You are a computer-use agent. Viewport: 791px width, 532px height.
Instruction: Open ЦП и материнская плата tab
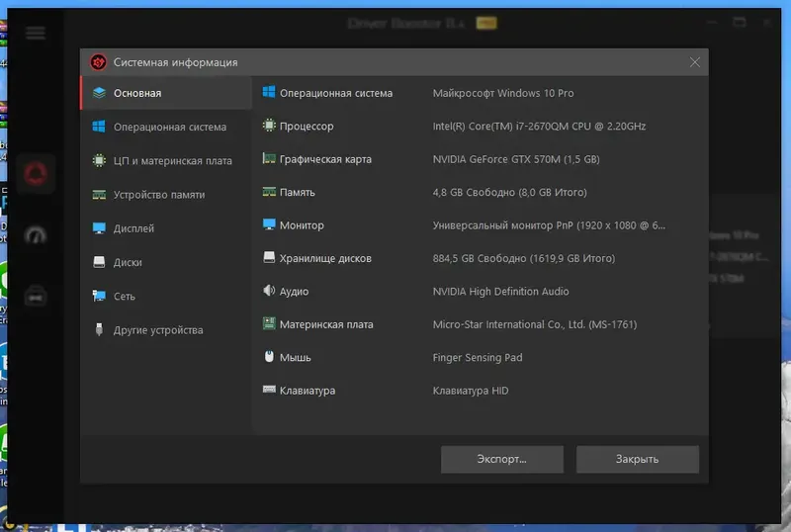coord(166,160)
